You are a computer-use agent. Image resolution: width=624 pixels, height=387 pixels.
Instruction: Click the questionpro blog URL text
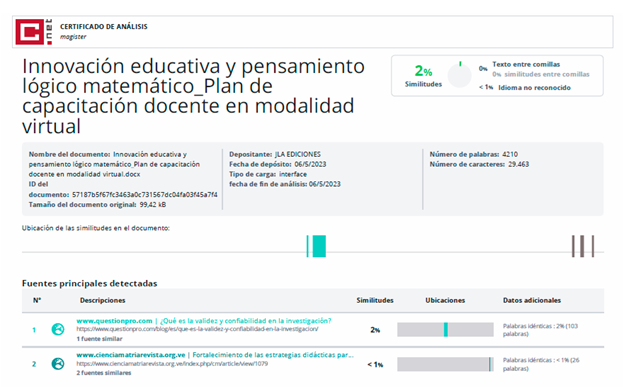[x=197, y=329]
